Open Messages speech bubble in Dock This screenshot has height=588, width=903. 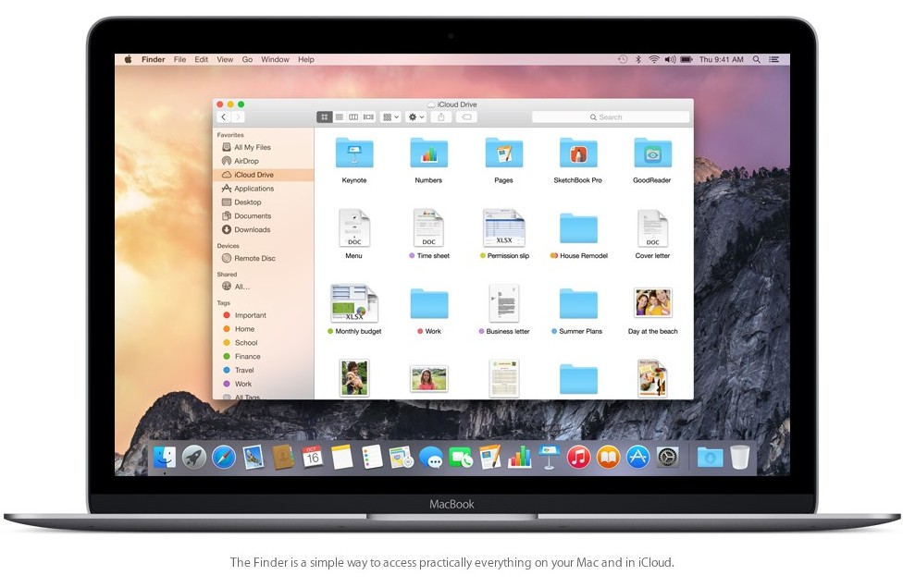(x=431, y=458)
